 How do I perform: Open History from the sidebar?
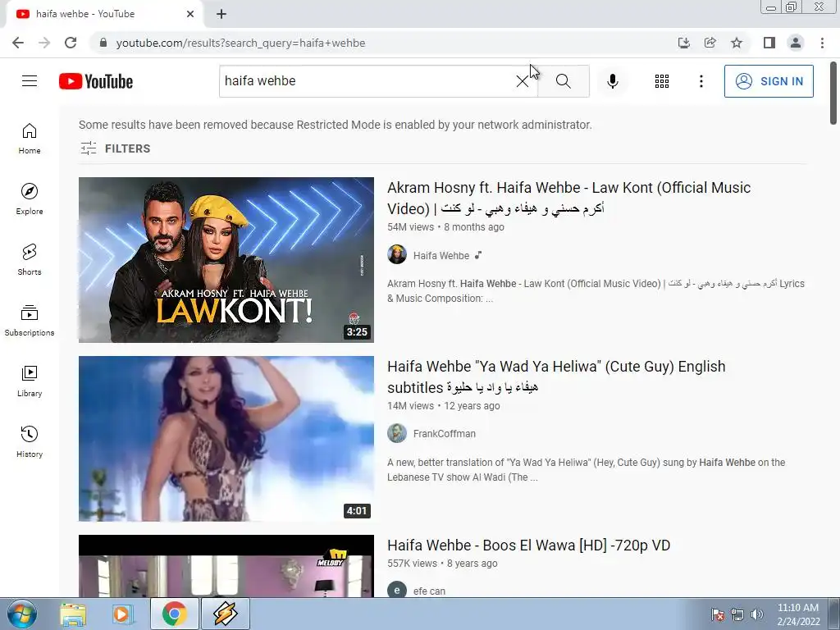click(x=30, y=441)
